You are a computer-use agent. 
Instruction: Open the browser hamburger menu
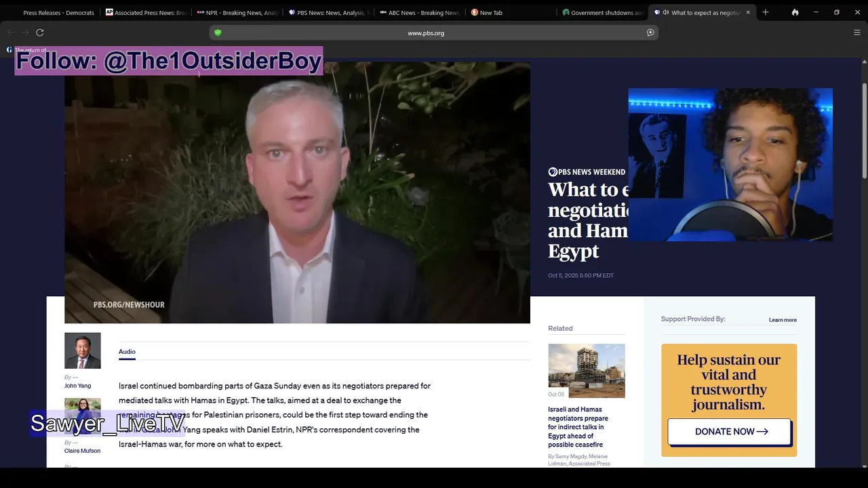(x=856, y=33)
